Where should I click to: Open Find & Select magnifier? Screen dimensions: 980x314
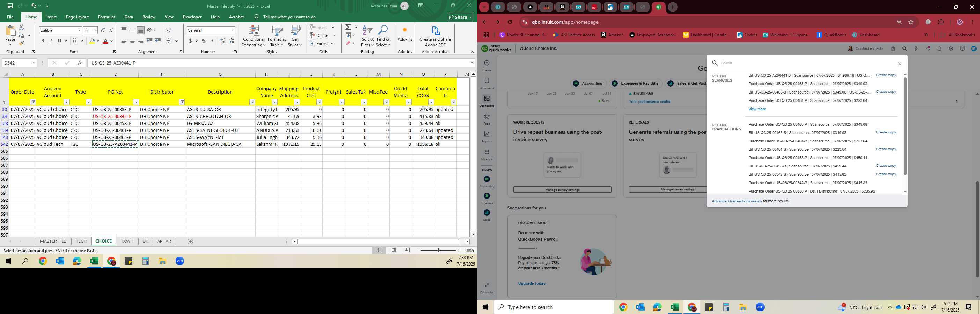pos(383,36)
